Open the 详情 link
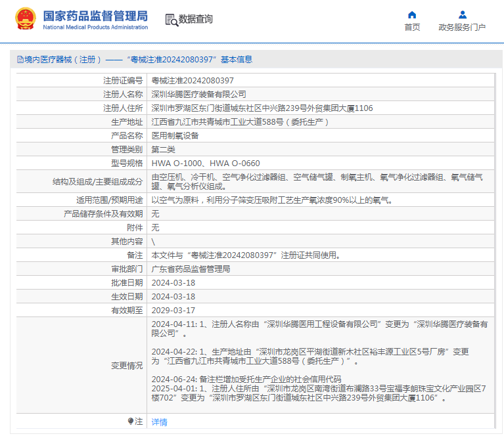 pyautogui.click(x=159, y=422)
